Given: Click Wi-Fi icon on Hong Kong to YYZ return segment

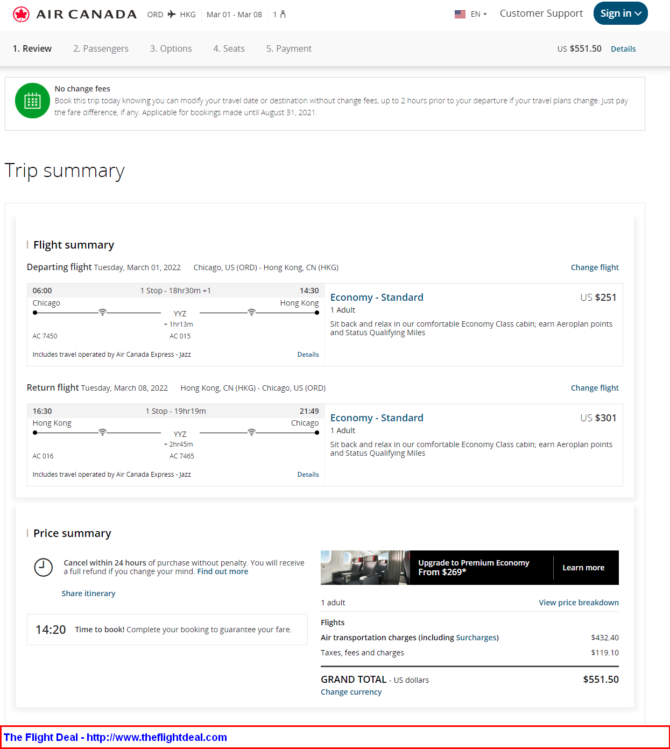Looking at the screenshot, I should pyautogui.click(x=102, y=432).
